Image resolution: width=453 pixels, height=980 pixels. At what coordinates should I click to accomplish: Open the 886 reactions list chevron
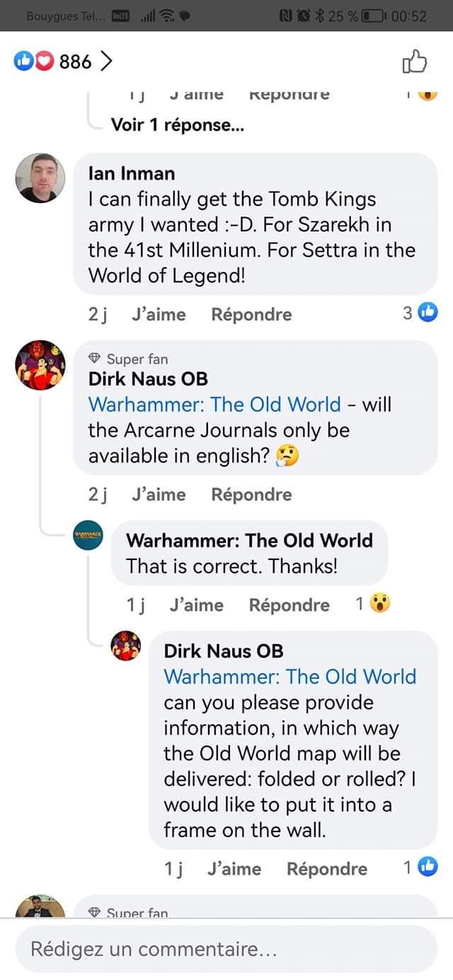(105, 62)
